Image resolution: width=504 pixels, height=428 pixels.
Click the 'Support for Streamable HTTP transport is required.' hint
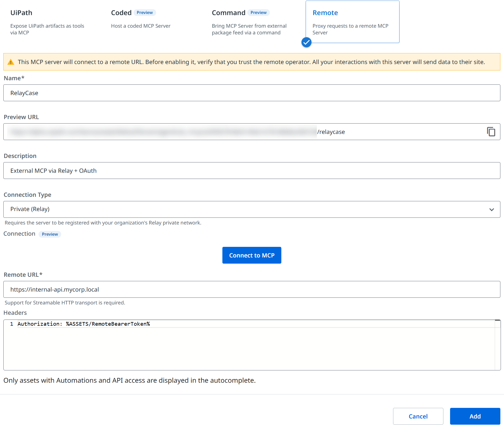click(65, 303)
